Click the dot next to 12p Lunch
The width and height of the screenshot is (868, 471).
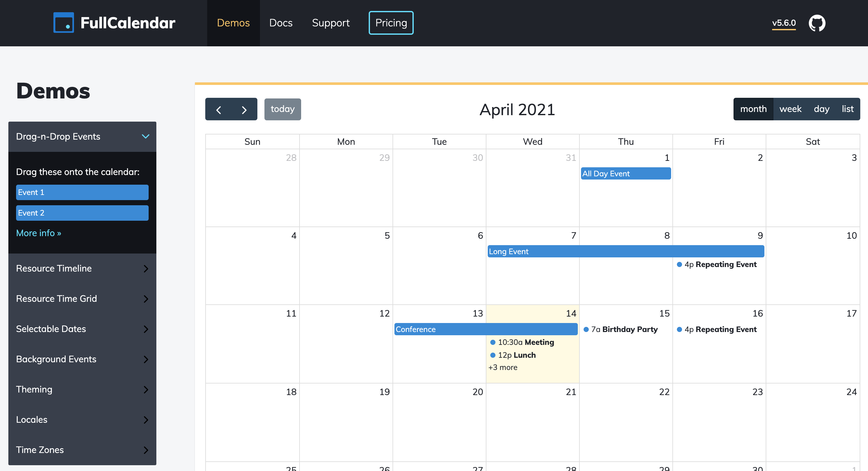(493, 355)
